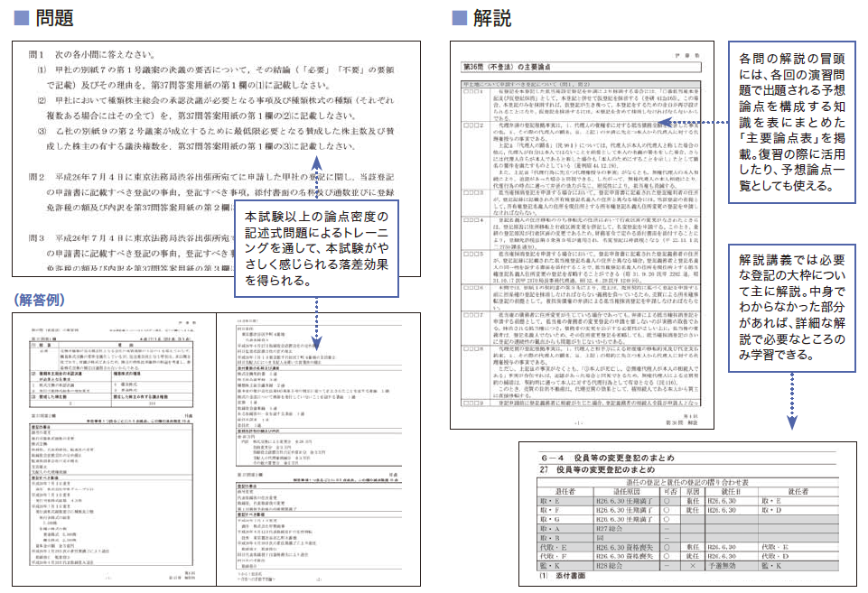Click sub-question (3) about 乙社の別紙9

[216, 138]
